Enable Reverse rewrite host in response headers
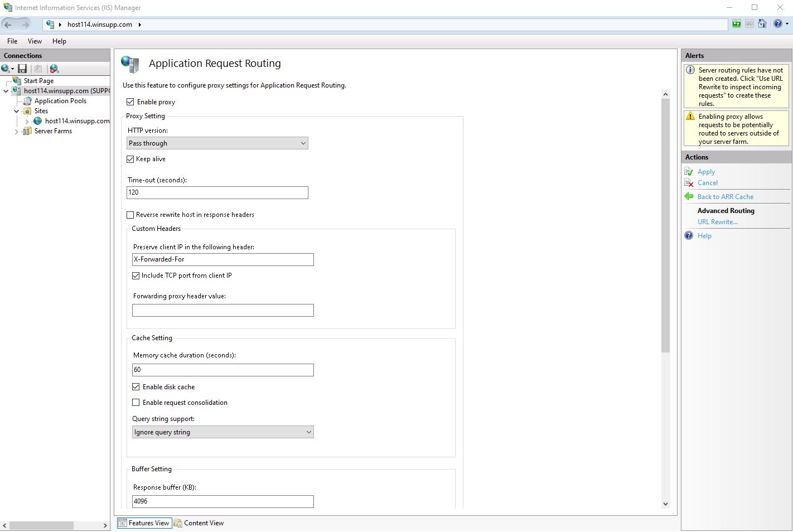 (130, 215)
